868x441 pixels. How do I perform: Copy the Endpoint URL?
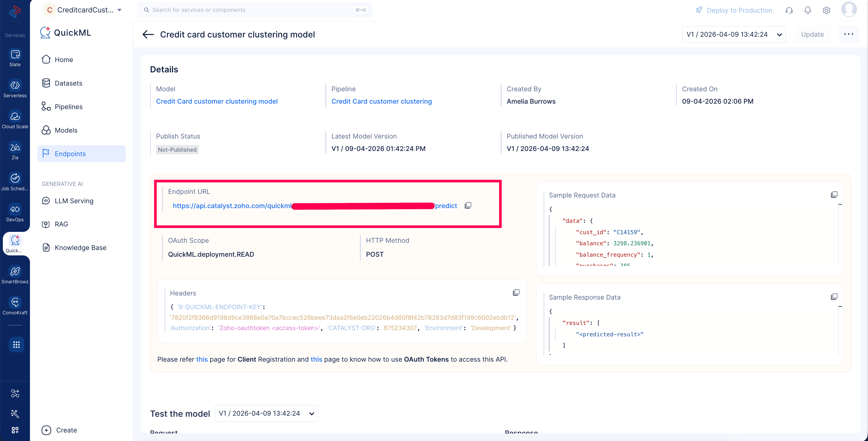(x=468, y=205)
